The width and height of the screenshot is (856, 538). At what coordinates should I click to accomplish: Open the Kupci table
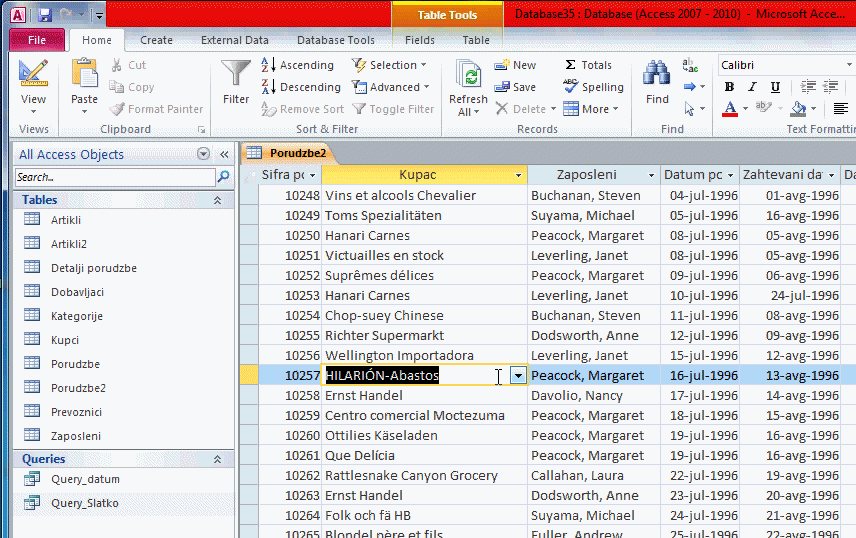click(x=65, y=340)
